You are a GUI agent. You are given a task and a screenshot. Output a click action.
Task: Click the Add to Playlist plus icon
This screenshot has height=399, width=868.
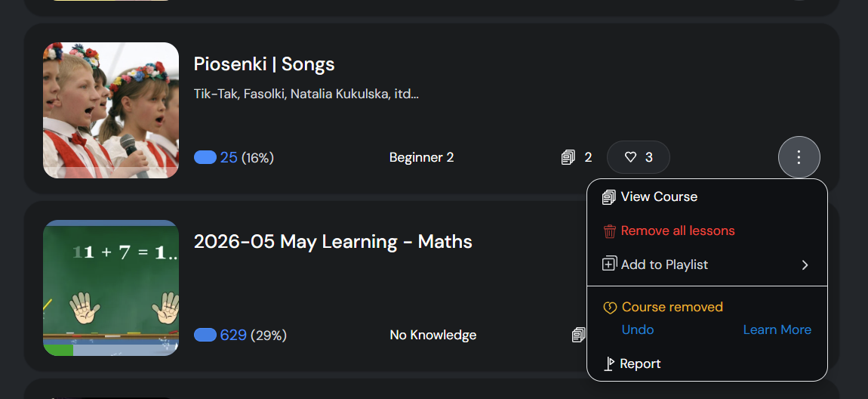click(x=609, y=264)
